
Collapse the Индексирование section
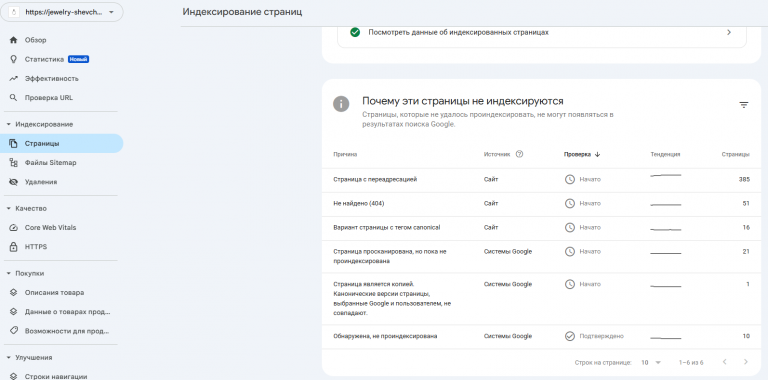point(8,124)
